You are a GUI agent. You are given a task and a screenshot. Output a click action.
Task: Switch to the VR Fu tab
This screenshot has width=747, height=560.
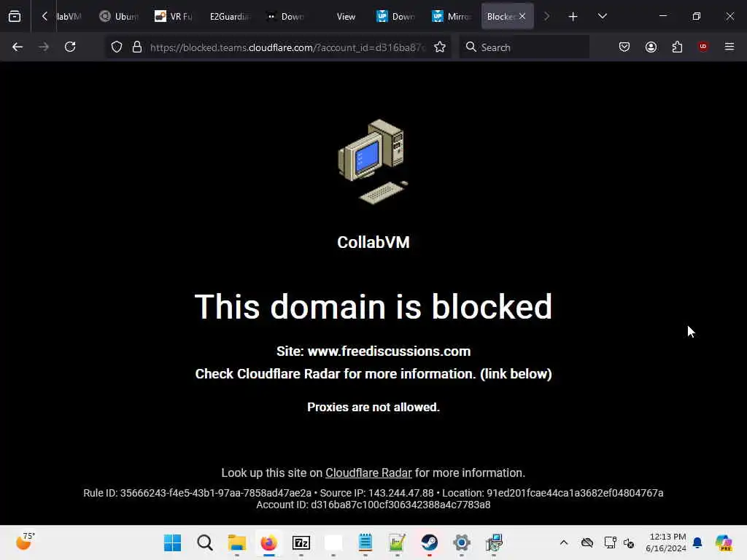[174, 16]
